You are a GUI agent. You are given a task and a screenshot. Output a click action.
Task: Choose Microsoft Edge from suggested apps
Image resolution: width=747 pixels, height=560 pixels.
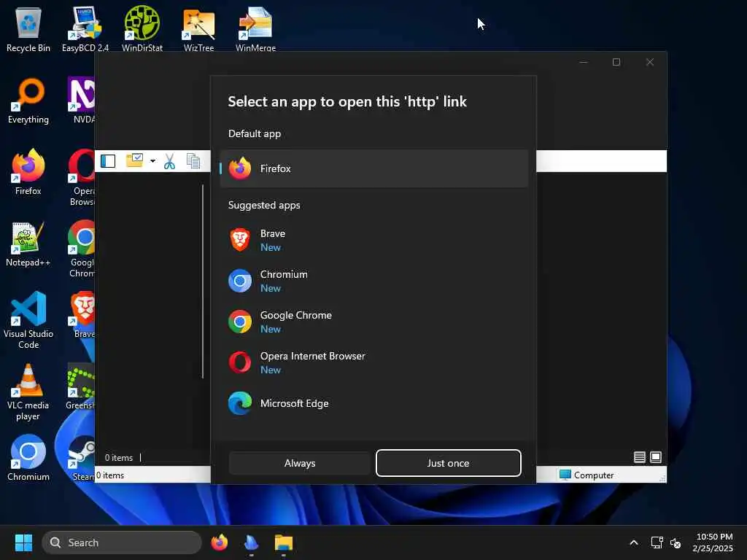(x=374, y=403)
